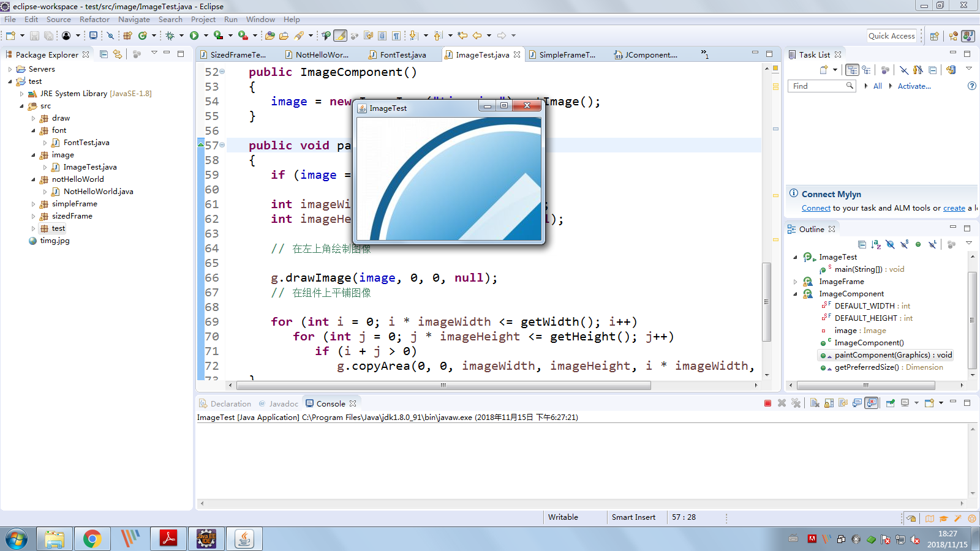The height and width of the screenshot is (551, 980).
Task: Click New Java Package icon
Action: (x=128, y=36)
